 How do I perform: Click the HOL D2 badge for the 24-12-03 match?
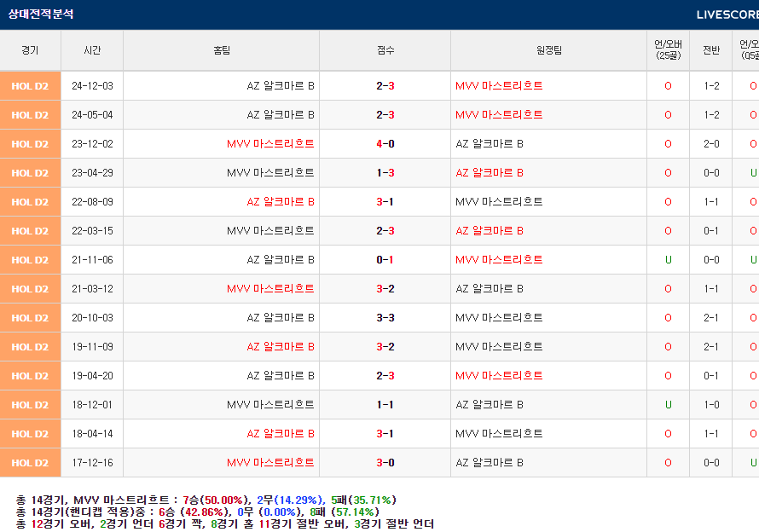click(x=30, y=86)
